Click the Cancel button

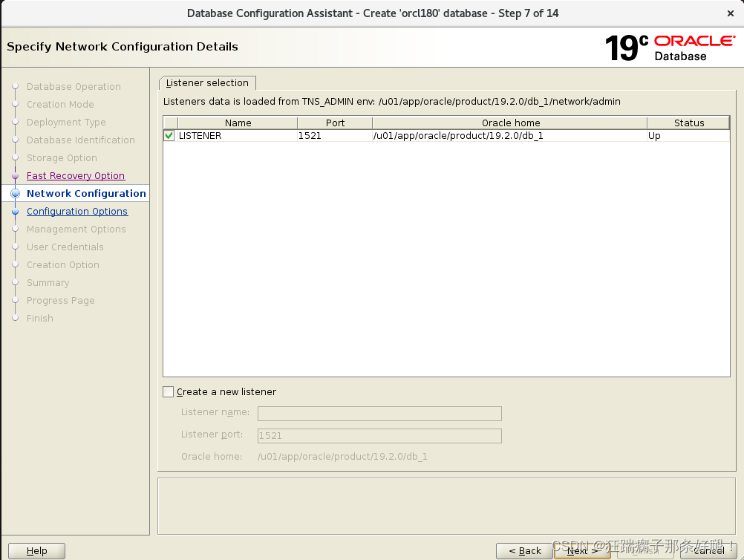[x=709, y=550]
